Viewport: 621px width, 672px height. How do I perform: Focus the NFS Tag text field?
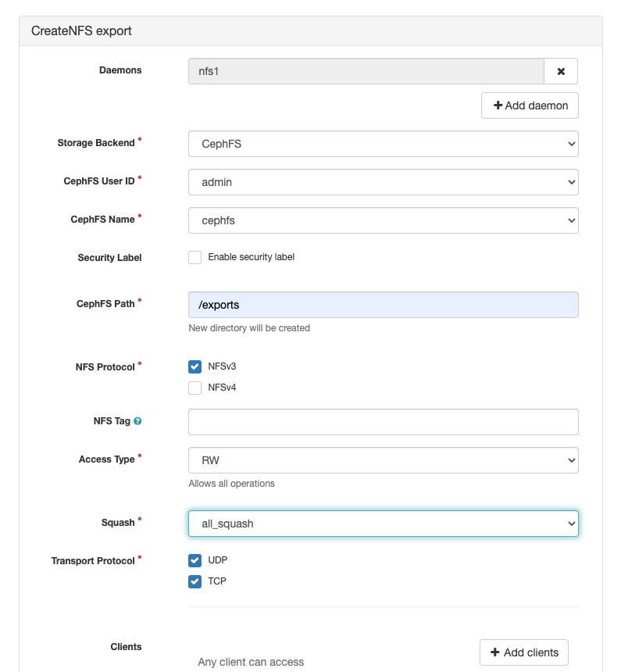click(x=383, y=422)
